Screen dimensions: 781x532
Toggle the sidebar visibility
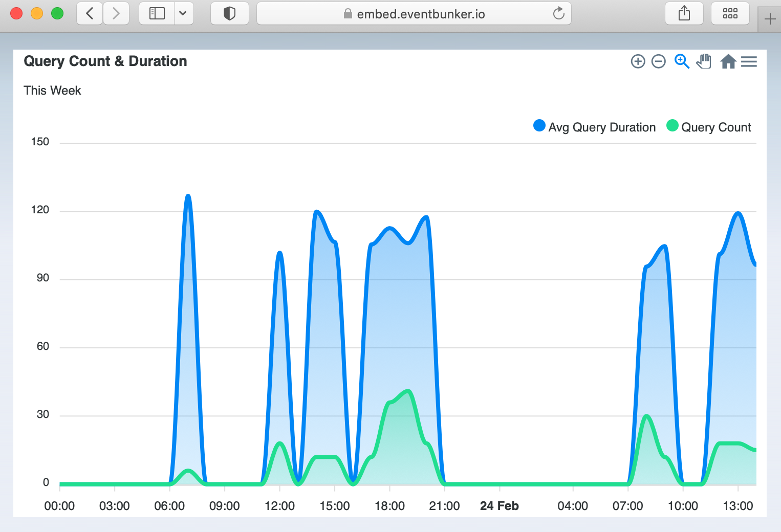tap(157, 13)
